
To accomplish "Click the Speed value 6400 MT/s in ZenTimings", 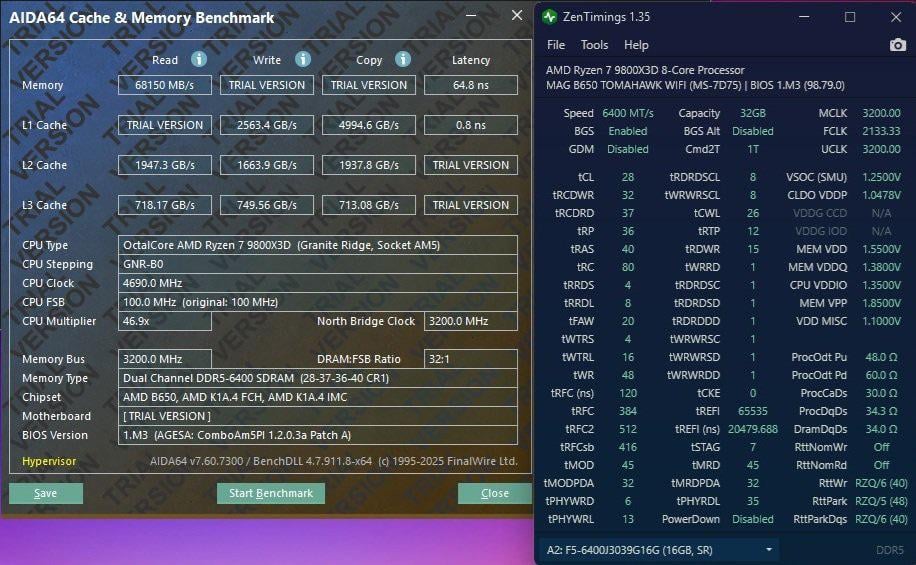I will (628, 113).
